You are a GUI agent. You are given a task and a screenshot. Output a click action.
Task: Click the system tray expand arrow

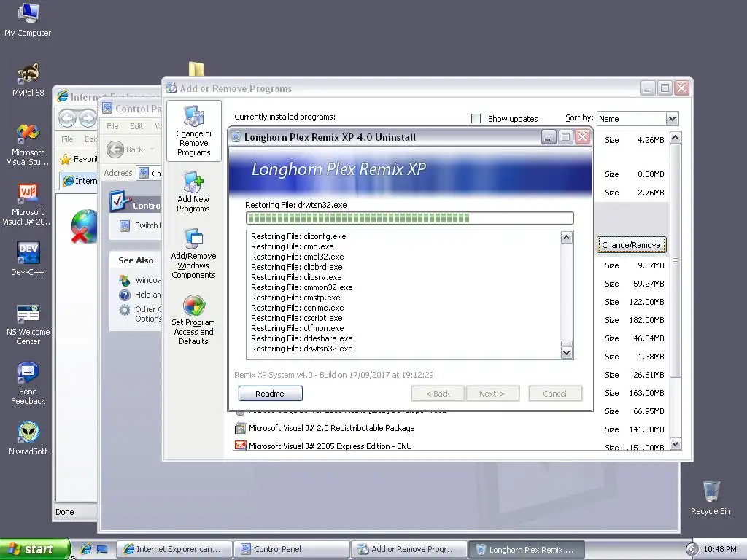point(692,549)
